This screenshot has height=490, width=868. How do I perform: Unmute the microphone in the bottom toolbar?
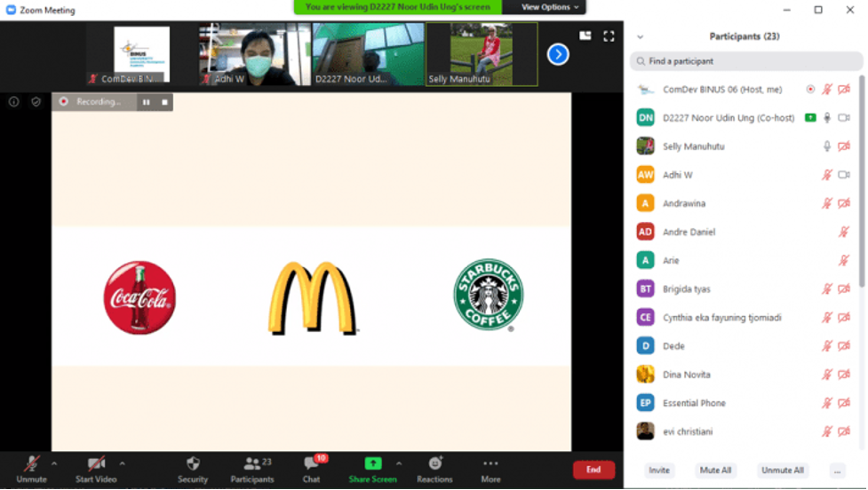pyautogui.click(x=32, y=470)
